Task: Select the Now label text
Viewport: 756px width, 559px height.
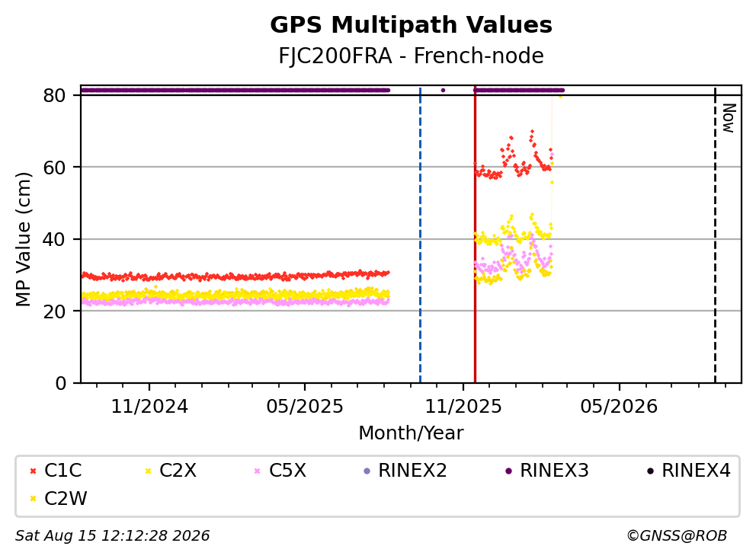Action: point(729,118)
